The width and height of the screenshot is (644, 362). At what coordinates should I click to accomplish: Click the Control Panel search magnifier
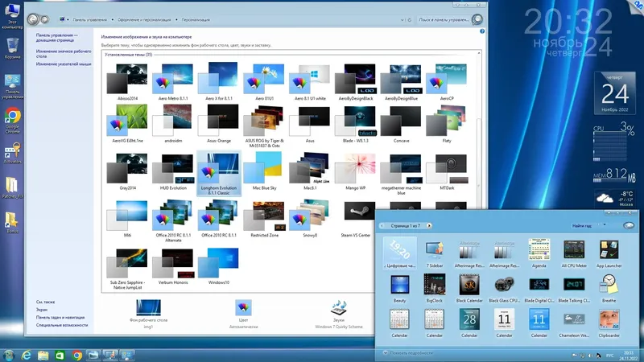(477, 19)
